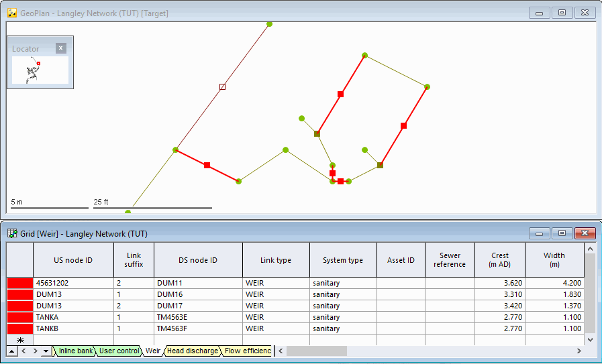
Task: Click the Link suffix column header
Action: click(134, 260)
